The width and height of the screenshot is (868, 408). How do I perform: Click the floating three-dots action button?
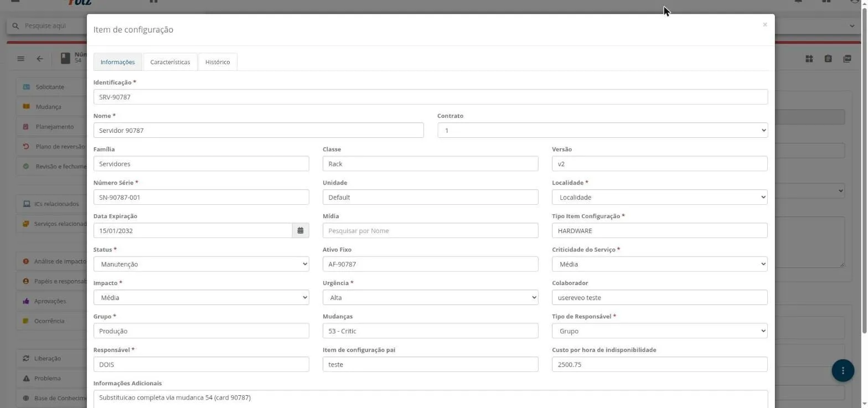pos(843,370)
